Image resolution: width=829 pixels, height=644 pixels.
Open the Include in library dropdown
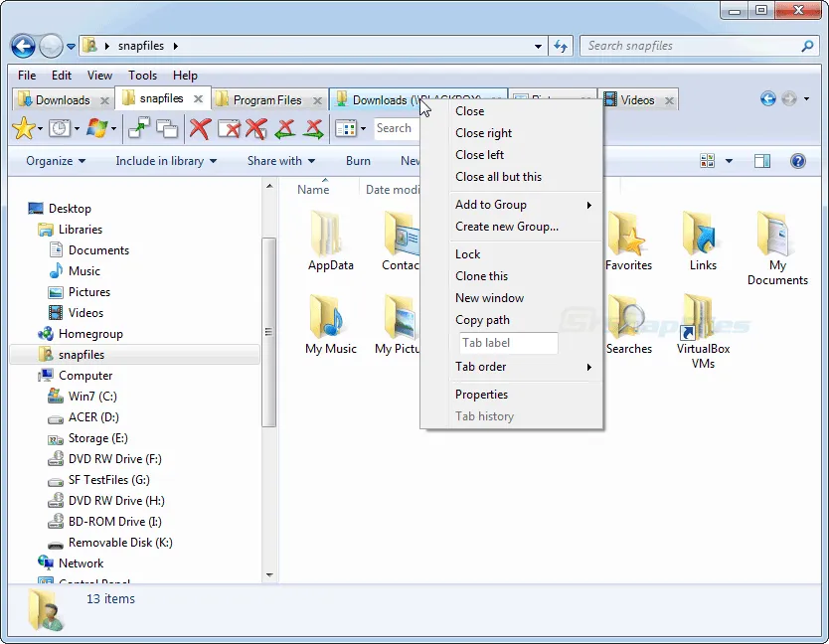[166, 161]
